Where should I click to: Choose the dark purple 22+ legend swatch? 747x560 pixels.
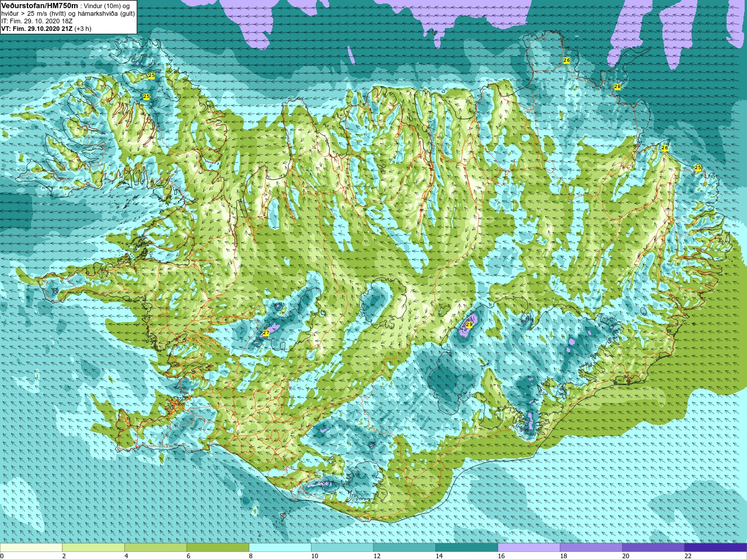click(x=715, y=547)
